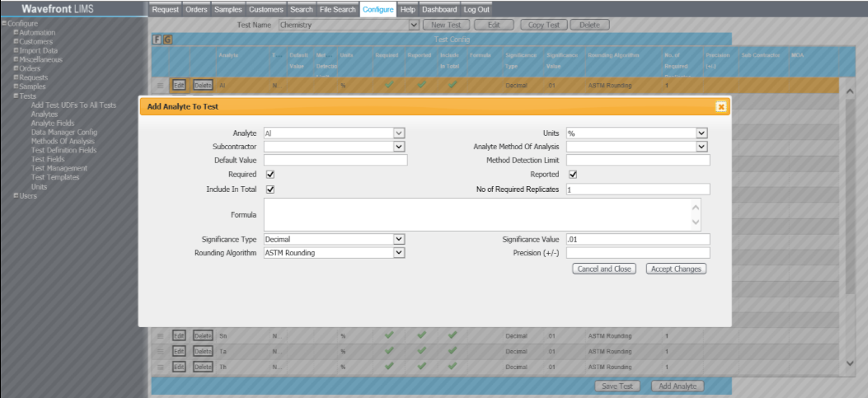Click the Precision (+/-) input field
Viewport: 868px width, 398px height.
click(x=638, y=252)
